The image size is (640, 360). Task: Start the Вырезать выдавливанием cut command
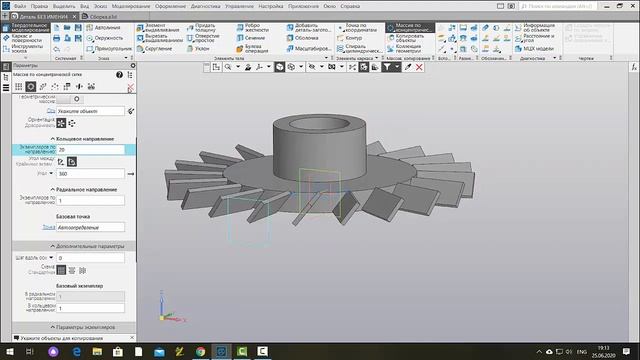[160, 38]
